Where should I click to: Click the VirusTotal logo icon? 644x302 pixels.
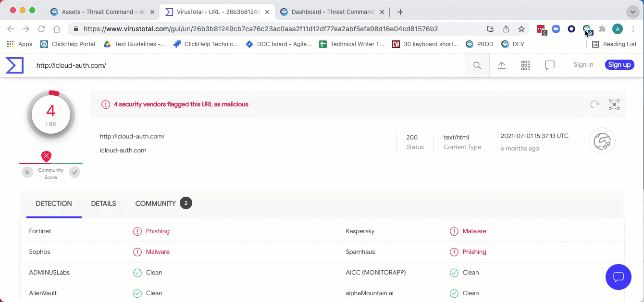14,65
